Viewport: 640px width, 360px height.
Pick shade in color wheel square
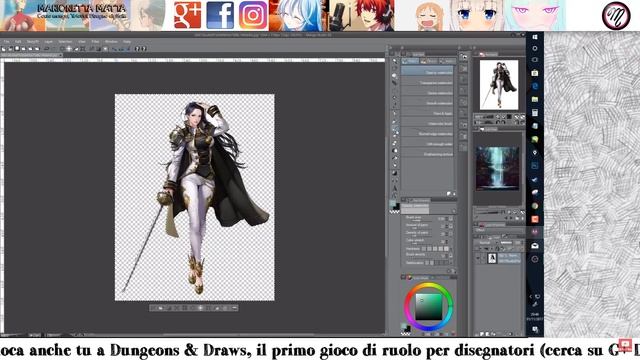click(x=429, y=307)
